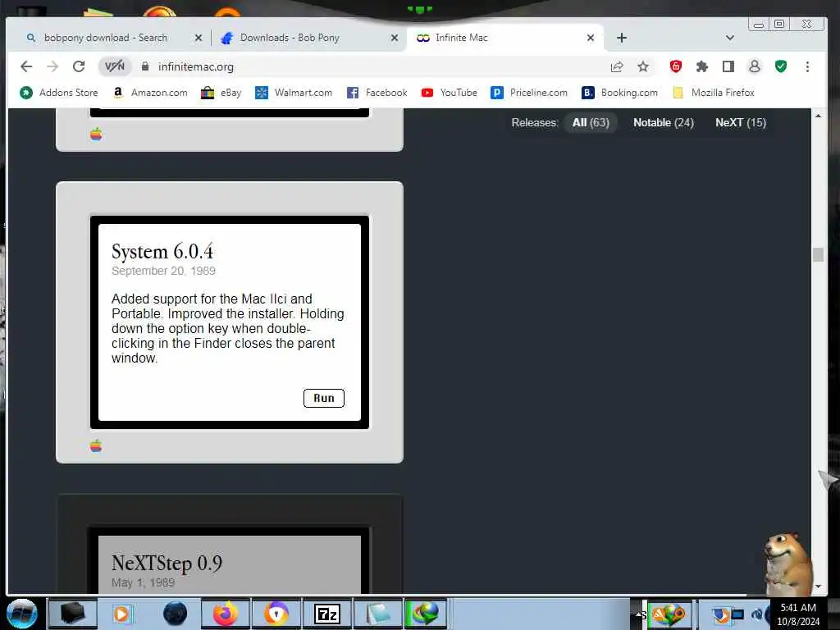Click the System 6.0.4 title
Viewport: 840px width, 630px height.
point(162,251)
